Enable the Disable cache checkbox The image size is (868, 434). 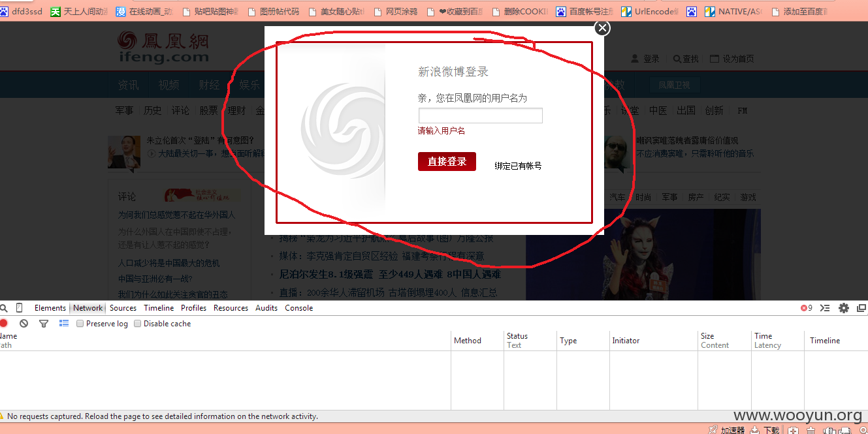point(137,324)
